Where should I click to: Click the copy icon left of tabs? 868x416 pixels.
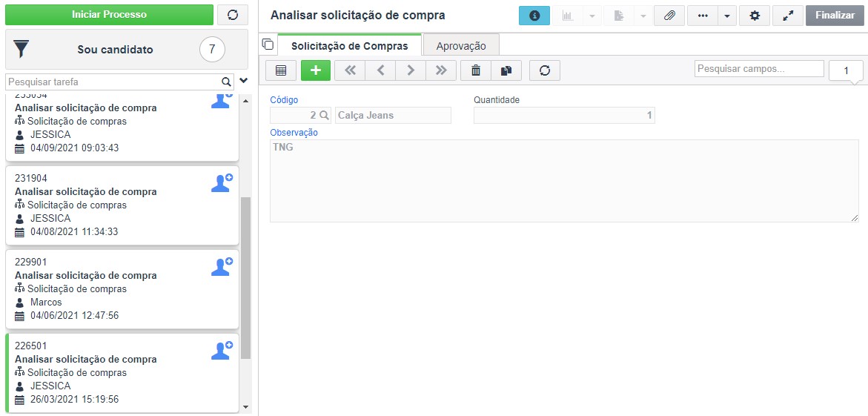click(x=268, y=44)
